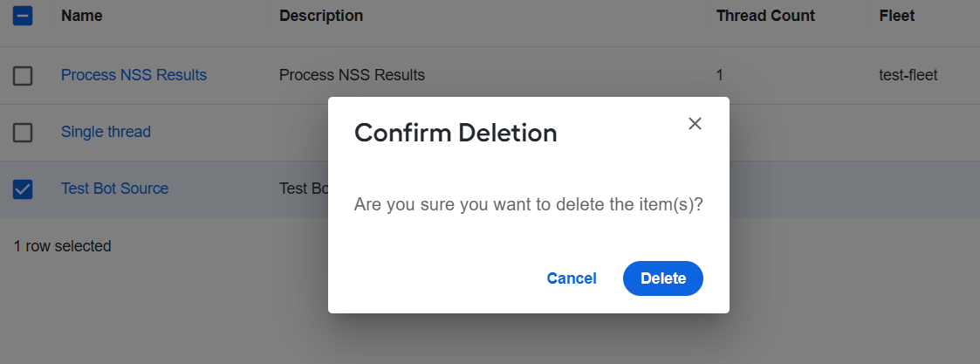
Task: Click the '1 row selected' status text
Action: click(63, 246)
